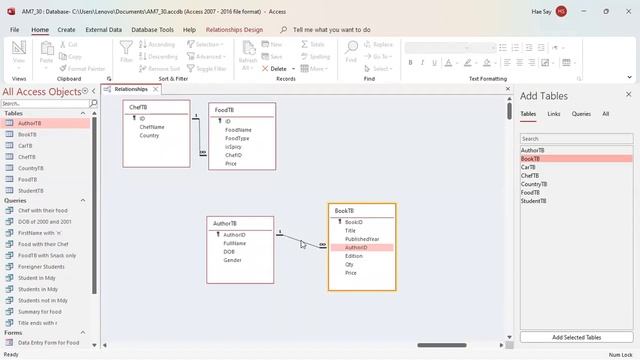Open the Foreigner Students query

[41, 267]
